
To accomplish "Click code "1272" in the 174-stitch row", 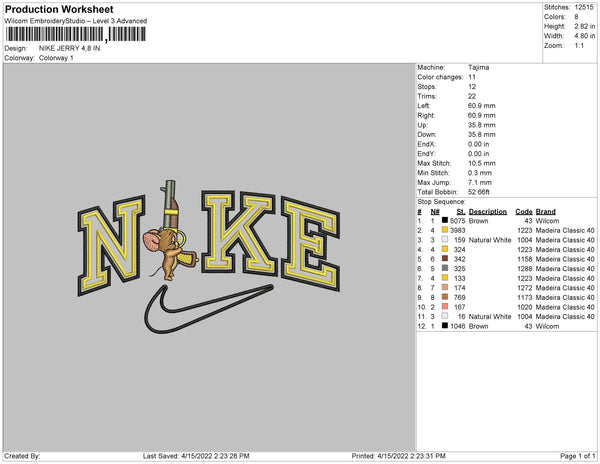I will 525,288.
